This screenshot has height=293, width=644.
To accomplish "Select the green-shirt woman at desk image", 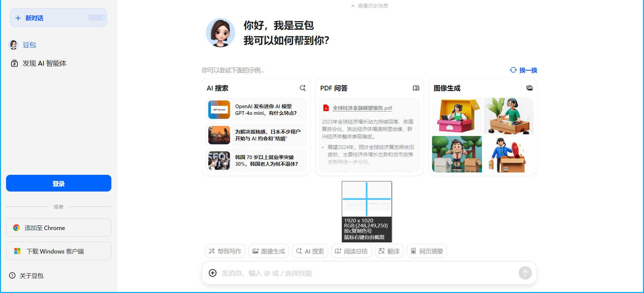I will [508, 116].
